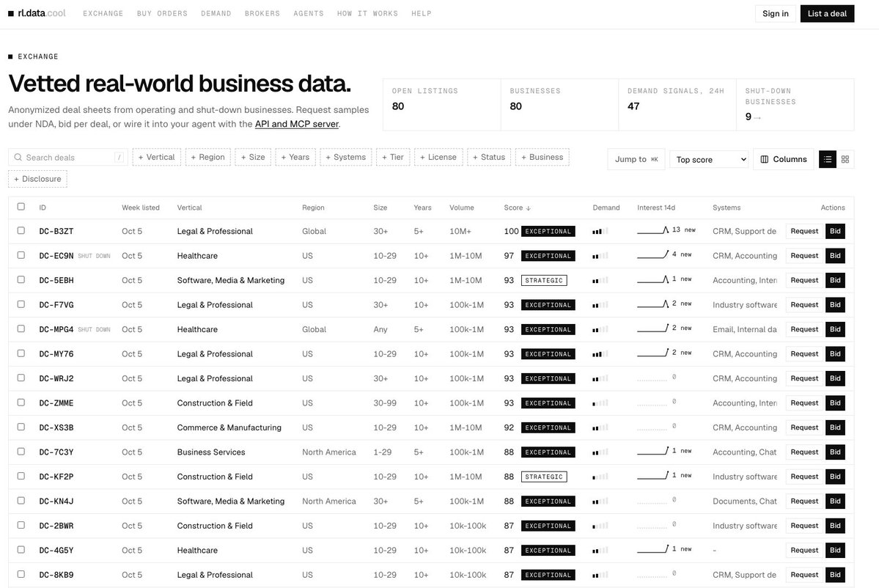Open the How It Works nav item
879x588 pixels.
point(367,13)
